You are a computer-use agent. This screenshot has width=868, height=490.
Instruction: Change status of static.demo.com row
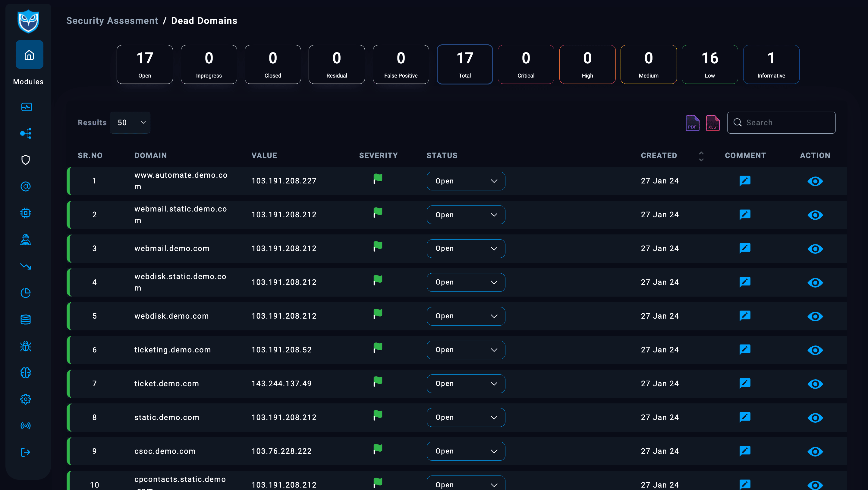pyautogui.click(x=466, y=417)
